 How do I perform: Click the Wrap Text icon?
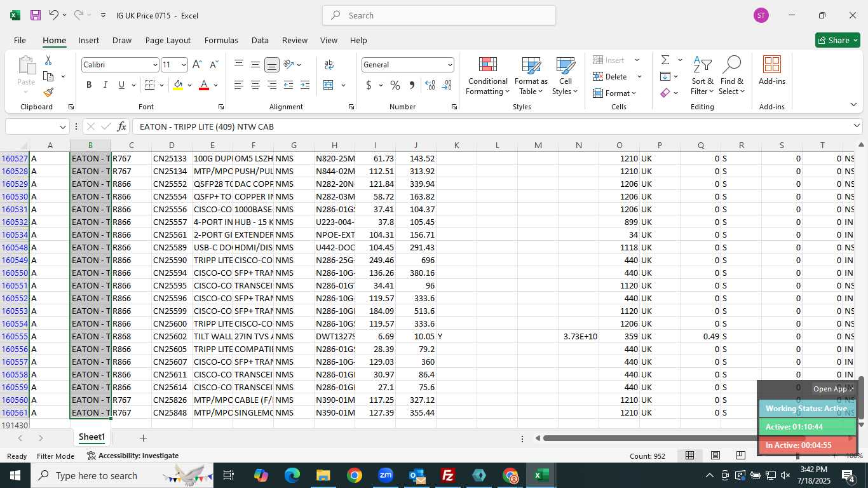pos(329,65)
